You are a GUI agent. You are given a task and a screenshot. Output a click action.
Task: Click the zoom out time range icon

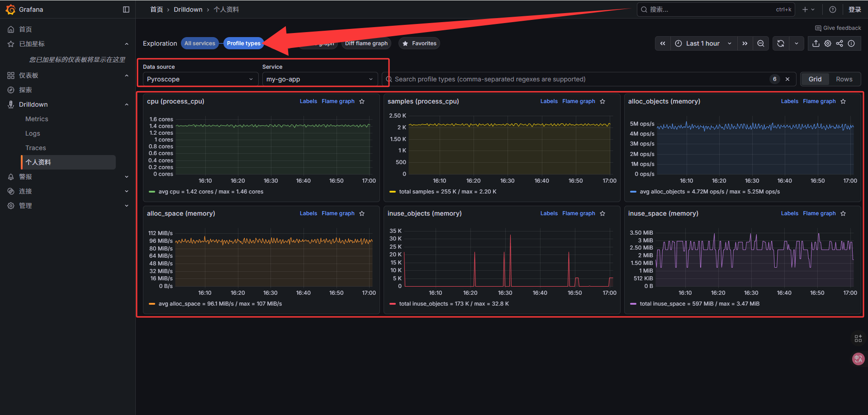coord(761,43)
